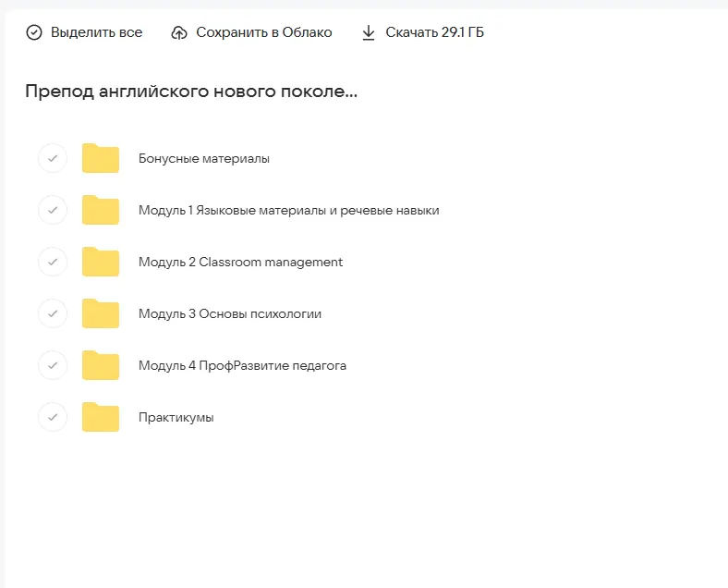Toggle the checkbox for Модуль 4 ПрофРазвитие
The height and width of the screenshot is (588, 728).
(x=53, y=366)
